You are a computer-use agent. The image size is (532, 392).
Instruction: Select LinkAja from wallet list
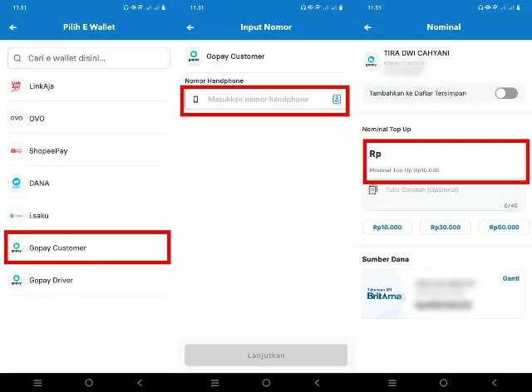[x=88, y=86]
